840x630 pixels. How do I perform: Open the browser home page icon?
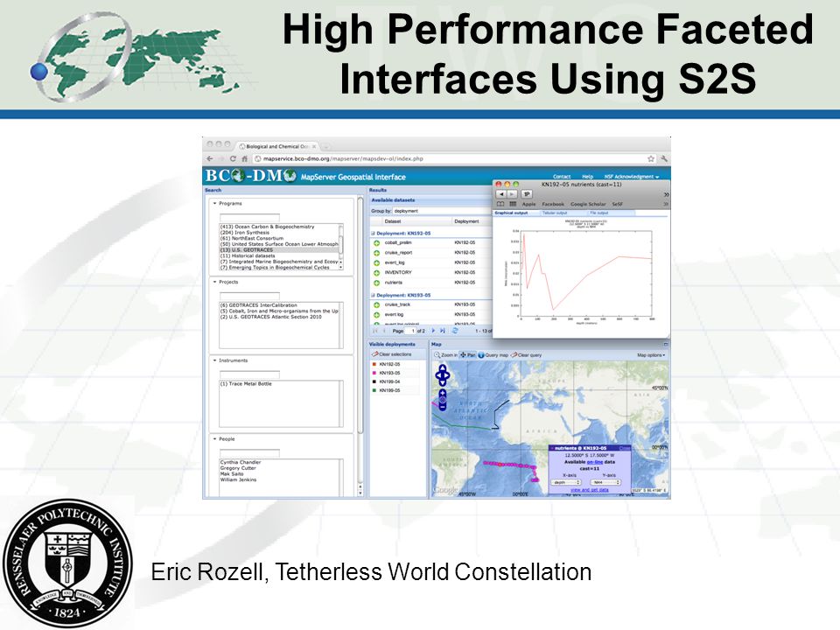point(244,158)
